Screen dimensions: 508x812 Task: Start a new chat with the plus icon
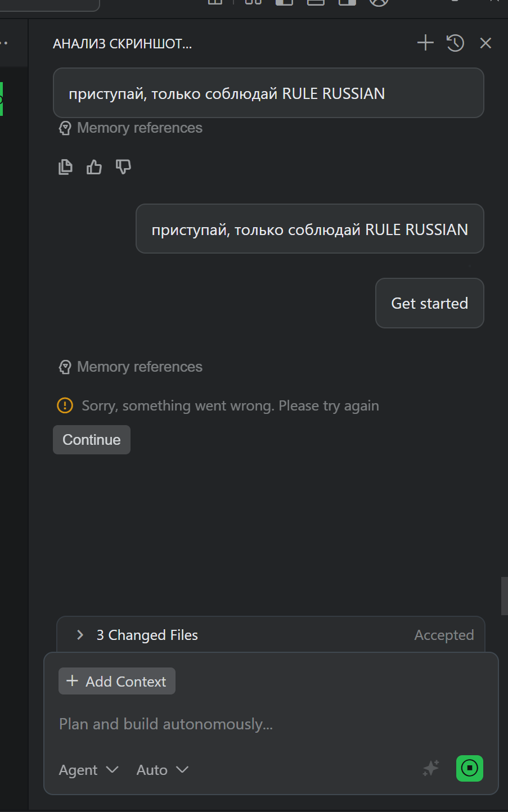[x=425, y=43]
